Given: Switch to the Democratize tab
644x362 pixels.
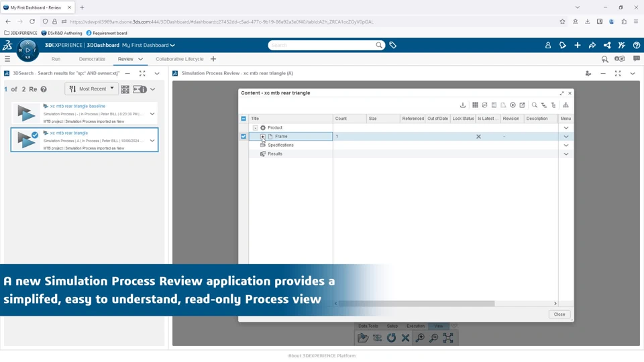Looking at the screenshot, I should [x=92, y=59].
